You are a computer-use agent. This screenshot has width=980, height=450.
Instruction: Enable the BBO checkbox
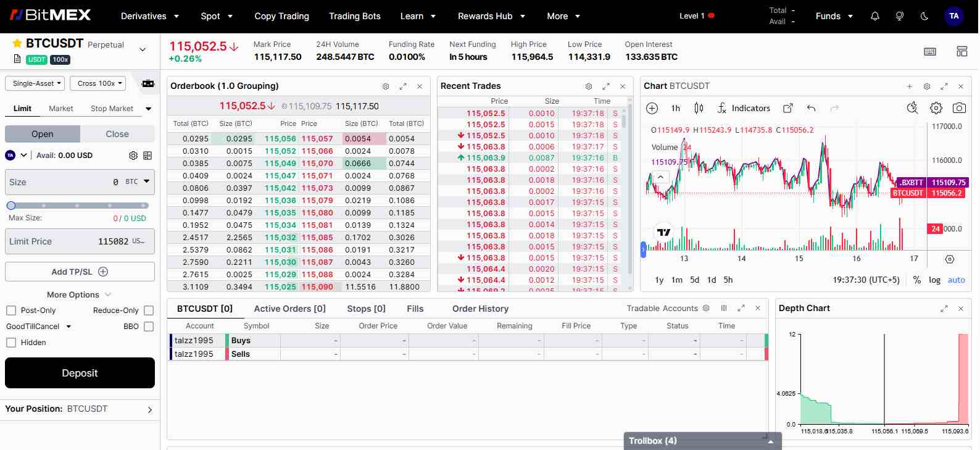[148, 327]
